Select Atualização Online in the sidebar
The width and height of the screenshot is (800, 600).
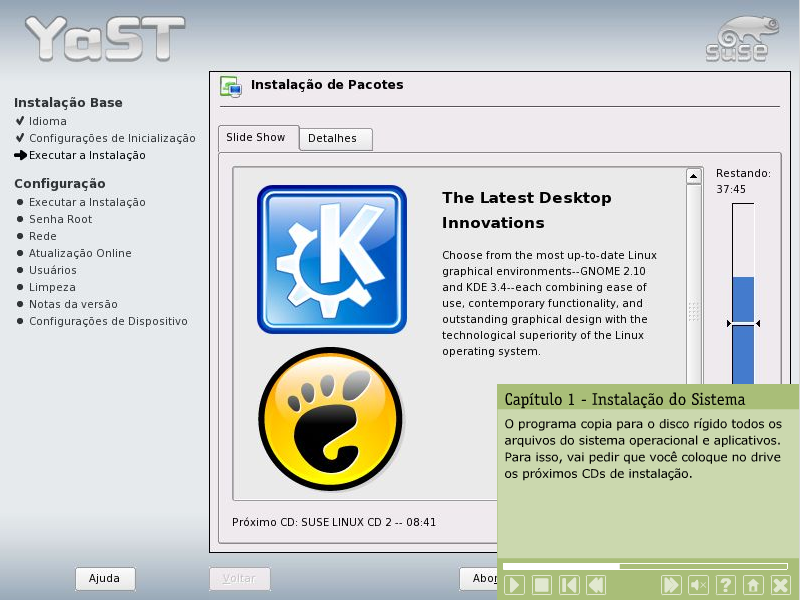click(80, 253)
